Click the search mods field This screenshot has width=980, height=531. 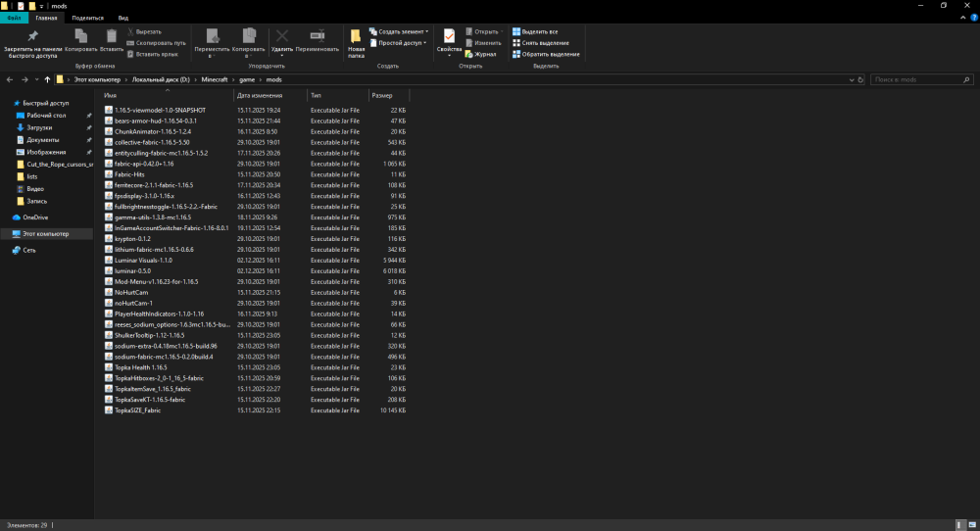point(922,80)
